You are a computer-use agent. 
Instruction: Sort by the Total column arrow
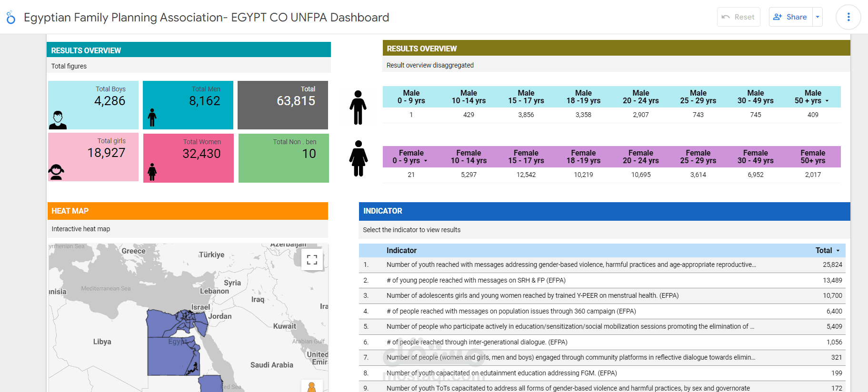pos(838,251)
